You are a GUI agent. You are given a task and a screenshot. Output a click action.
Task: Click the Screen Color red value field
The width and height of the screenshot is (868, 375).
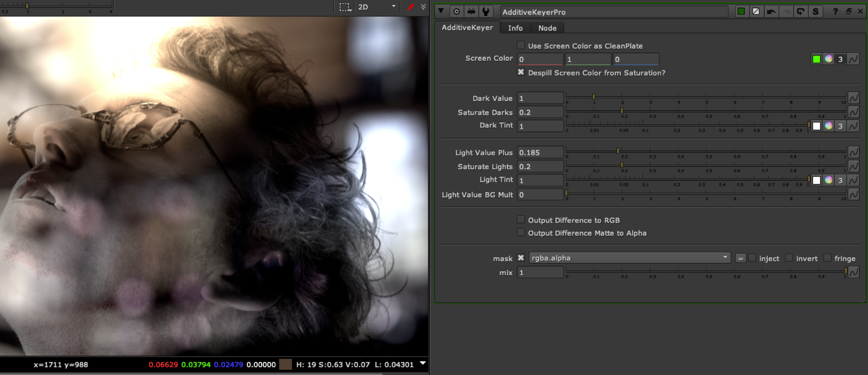point(540,59)
